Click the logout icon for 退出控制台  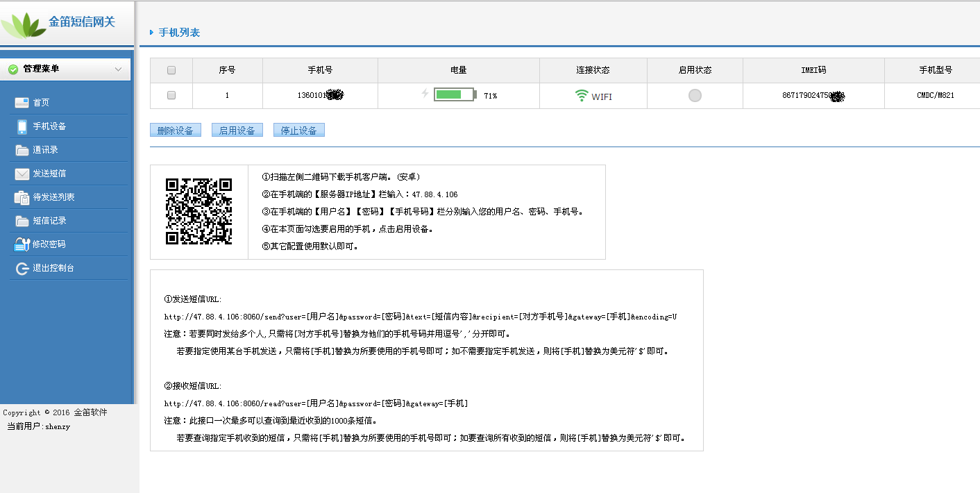(22, 268)
